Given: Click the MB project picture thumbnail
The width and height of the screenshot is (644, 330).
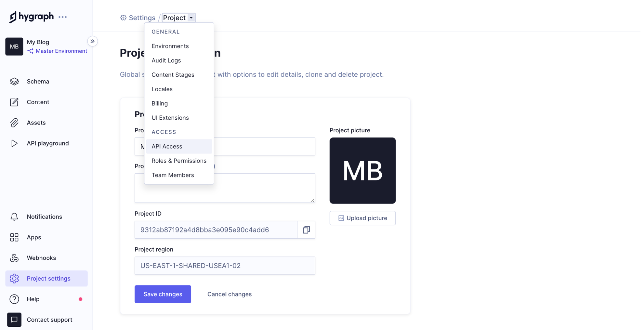Looking at the screenshot, I should [x=362, y=171].
